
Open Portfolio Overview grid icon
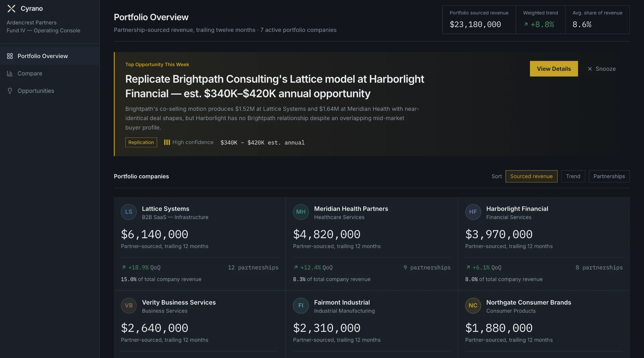click(x=10, y=56)
